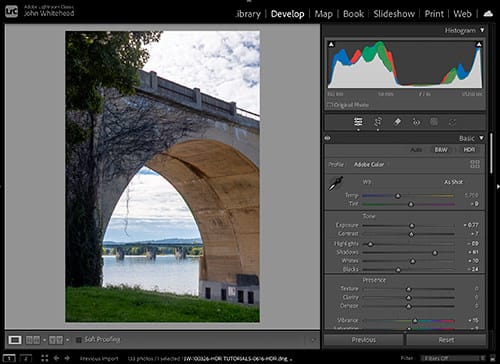Click the Tint slider handle
Image resolution: width=500 pixels, height=364 pixels.
point(411,204)
